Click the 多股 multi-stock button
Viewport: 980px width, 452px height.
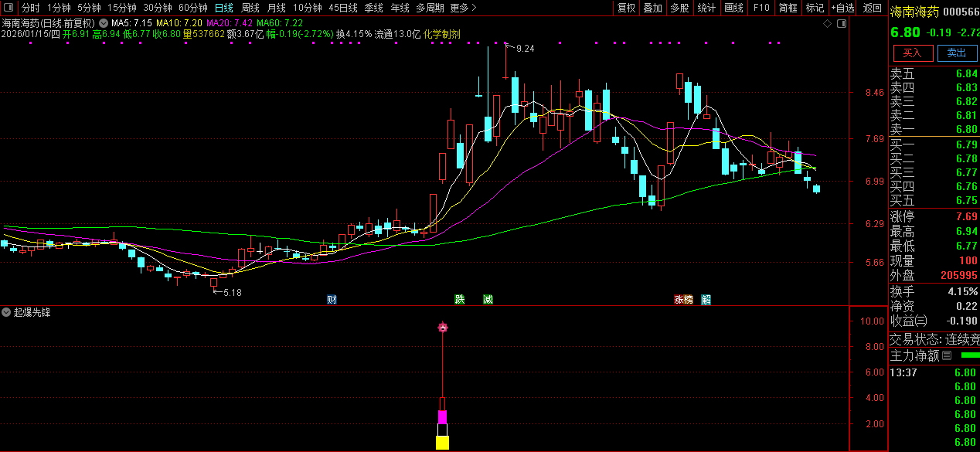679,8
